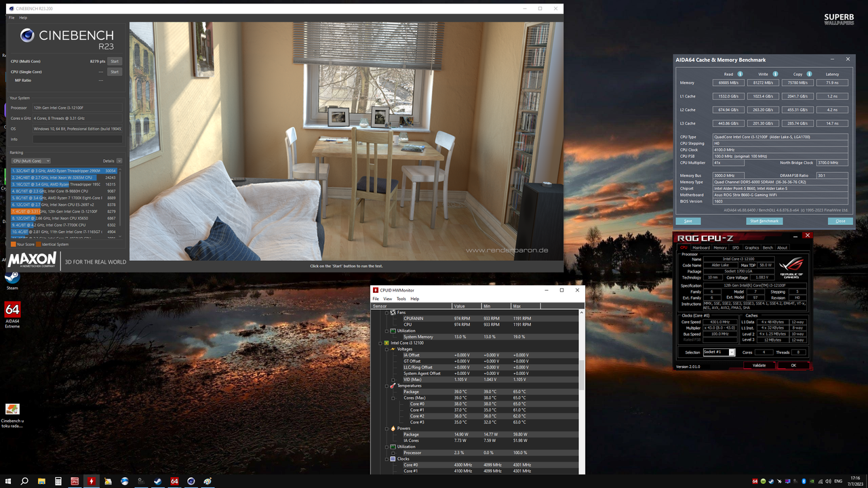Click the ENG language indicator
Viewport: 868px width, 488px height.
(838, 481)
